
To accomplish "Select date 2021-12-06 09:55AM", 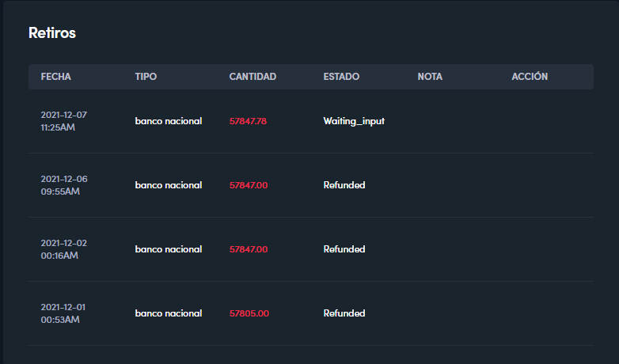I will (64, 185).
